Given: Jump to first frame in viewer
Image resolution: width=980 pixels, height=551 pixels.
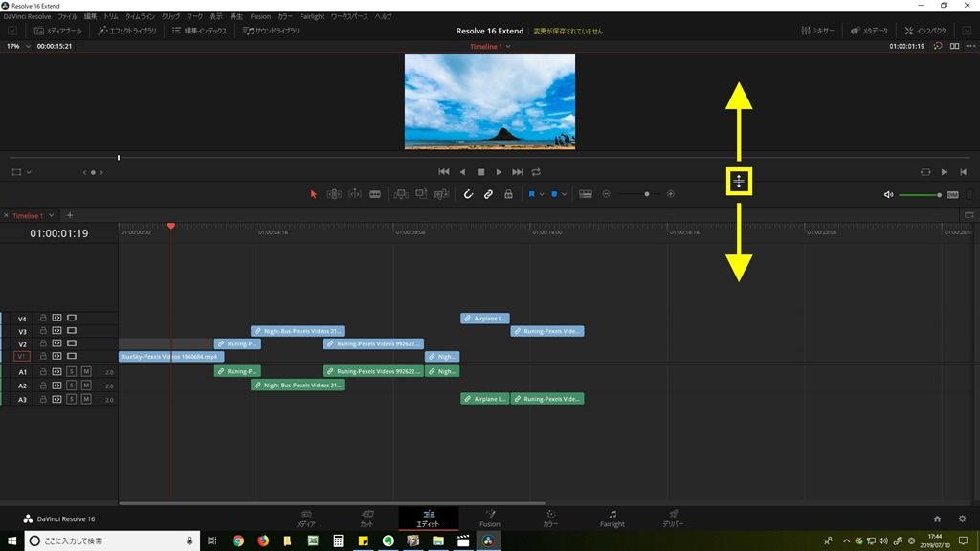Looking at the screenshot, I should tap(444, 172).
